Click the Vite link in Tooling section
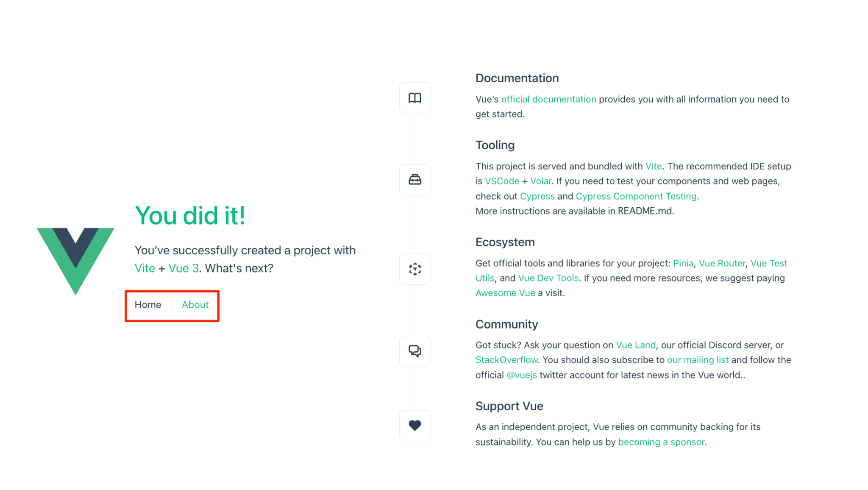 (654, 166)
